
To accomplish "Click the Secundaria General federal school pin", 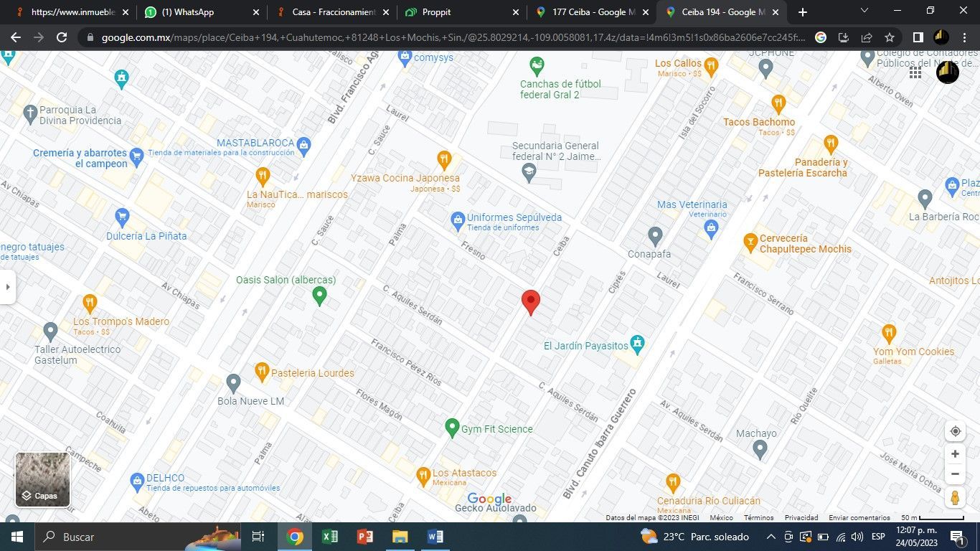I will point(529,172).
